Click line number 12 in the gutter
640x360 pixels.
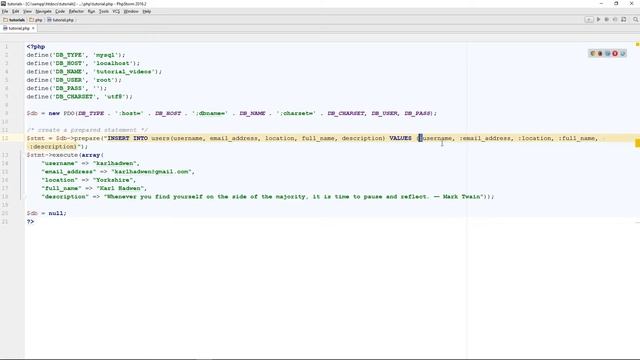click(5, 138)
